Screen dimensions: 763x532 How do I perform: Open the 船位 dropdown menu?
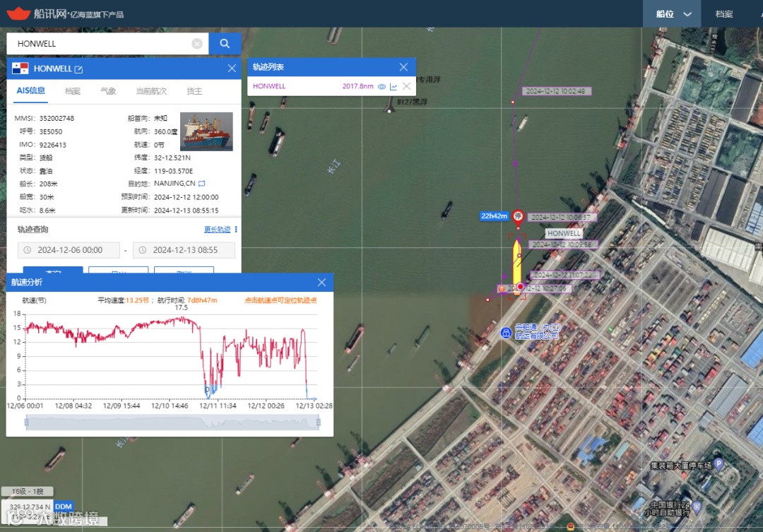tap(672, 14)
